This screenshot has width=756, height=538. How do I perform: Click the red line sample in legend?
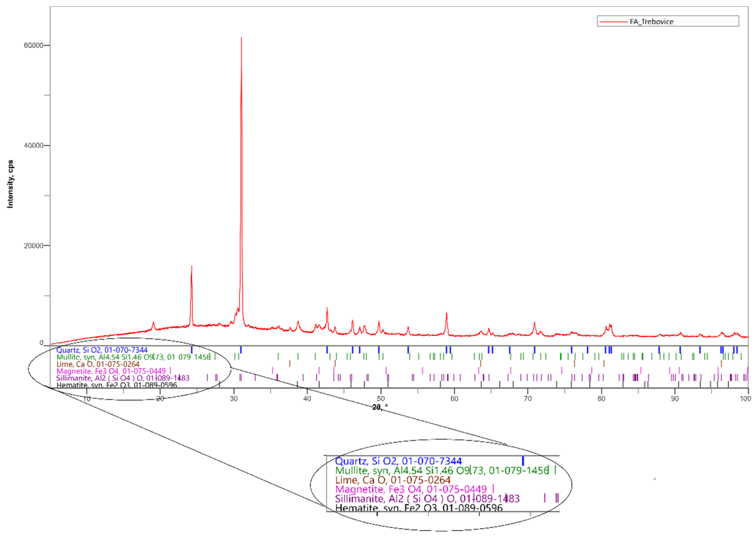click(614, 22)
